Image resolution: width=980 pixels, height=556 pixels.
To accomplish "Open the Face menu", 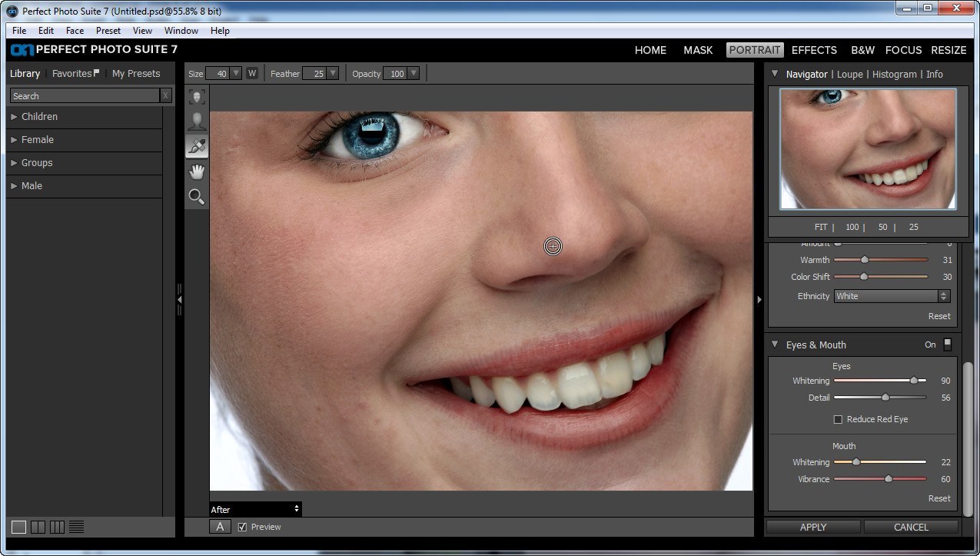I will point(75,31).
